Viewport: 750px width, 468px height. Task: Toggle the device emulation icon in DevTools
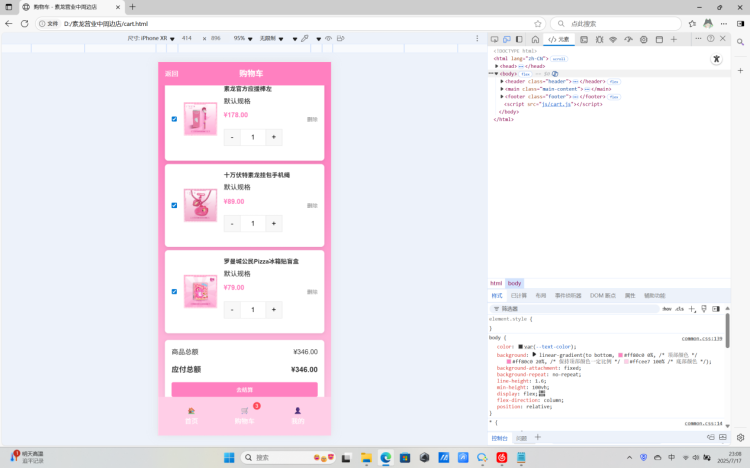coord(507,39)
